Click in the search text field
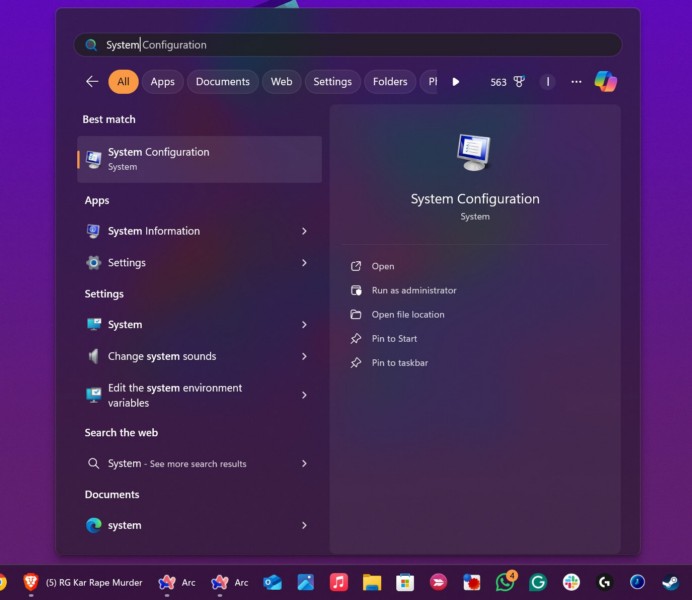 click(x=348, y=45)
